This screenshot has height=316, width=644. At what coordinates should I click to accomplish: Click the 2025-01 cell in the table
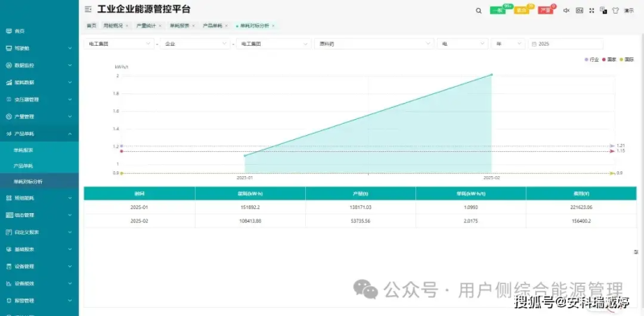[x=138, y=207]
